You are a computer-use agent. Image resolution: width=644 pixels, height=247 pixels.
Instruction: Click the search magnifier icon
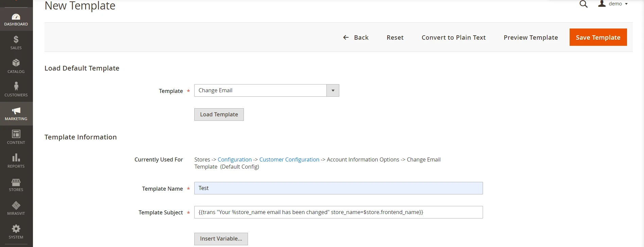click(584, 4)
